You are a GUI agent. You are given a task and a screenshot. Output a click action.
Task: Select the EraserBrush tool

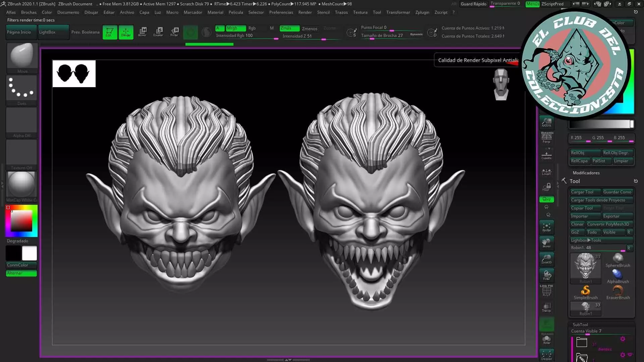[x=618, y=292]
